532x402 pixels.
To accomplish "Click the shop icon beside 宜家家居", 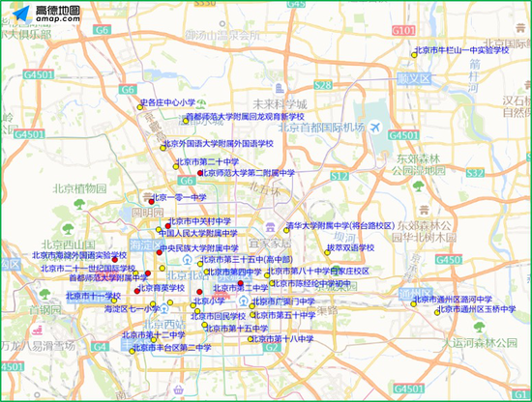I will [x=270, y=227].
